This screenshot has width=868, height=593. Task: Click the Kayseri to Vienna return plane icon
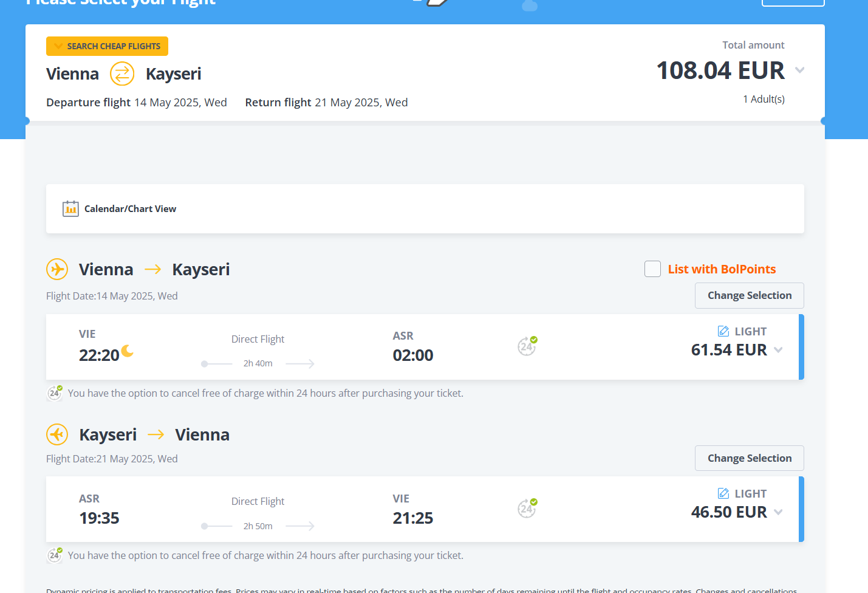tap(57, 434)
